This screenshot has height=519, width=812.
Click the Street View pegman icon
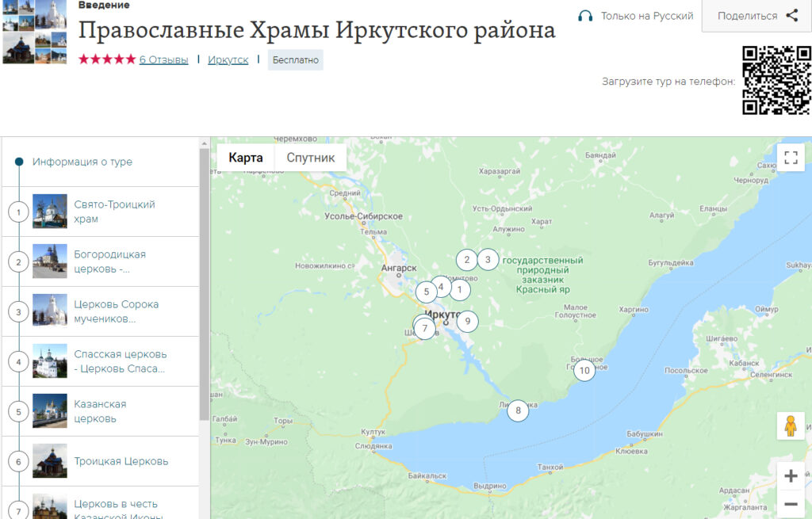coord(790,426)
